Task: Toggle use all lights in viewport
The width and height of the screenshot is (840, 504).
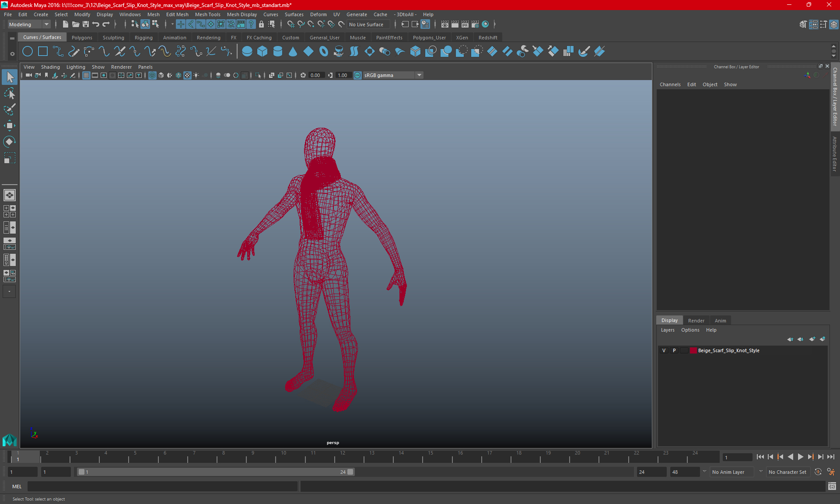Action: pyautogui.click(x=196, y=75)
